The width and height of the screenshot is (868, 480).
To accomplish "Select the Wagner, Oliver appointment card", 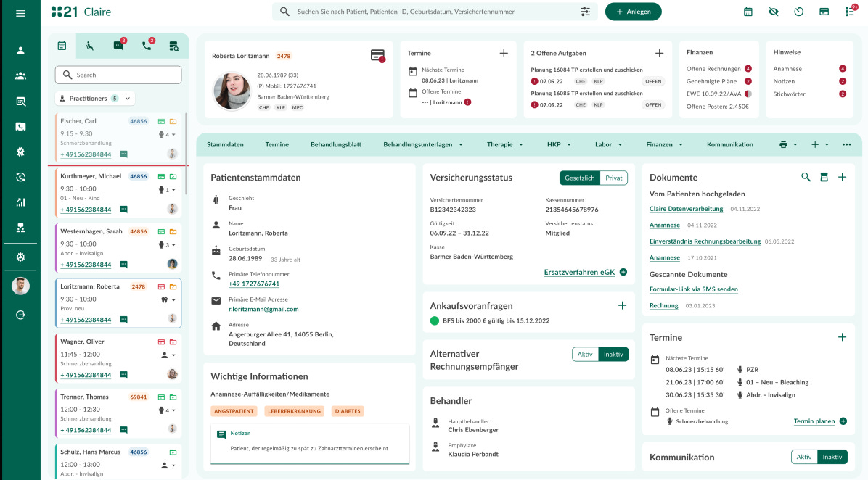I will [x=118, y=358].
